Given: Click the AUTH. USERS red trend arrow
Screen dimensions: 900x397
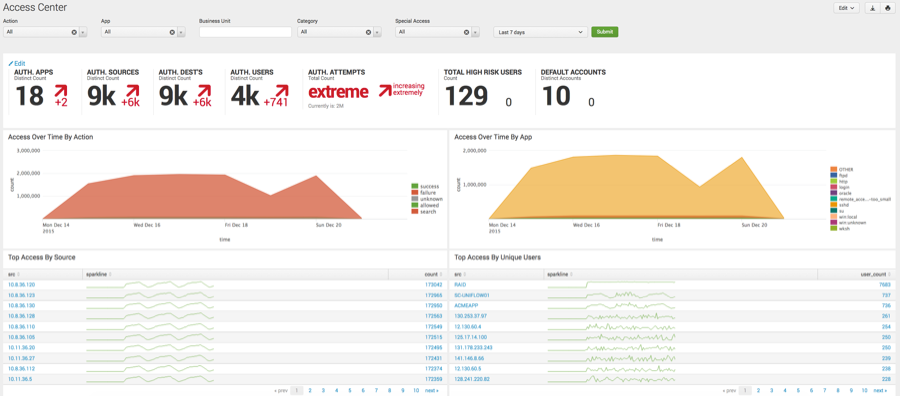Looking at the screenshot, I should tap(281, 90).
